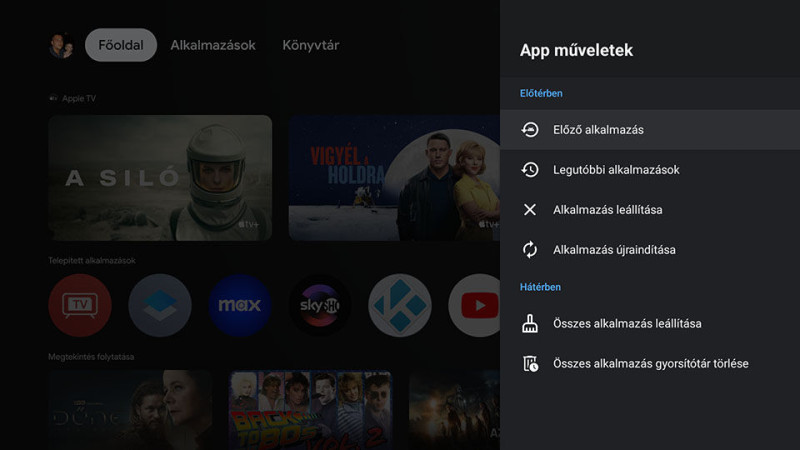Open the Vigyél a Holdra movie thumbnail
Image resolution: width=800 pixels, height=450 pixels.
[x=394, y=178]
